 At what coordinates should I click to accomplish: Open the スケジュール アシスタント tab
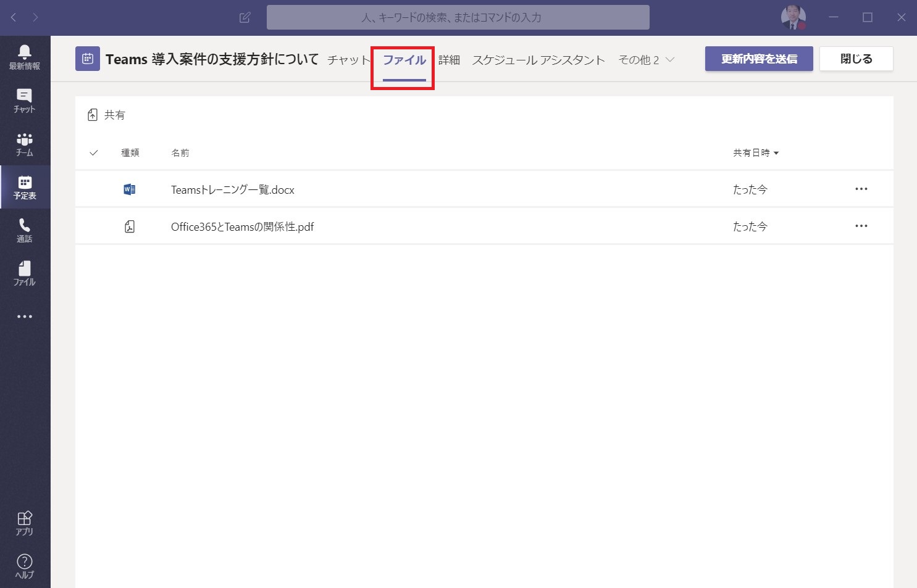pos(538,60)
